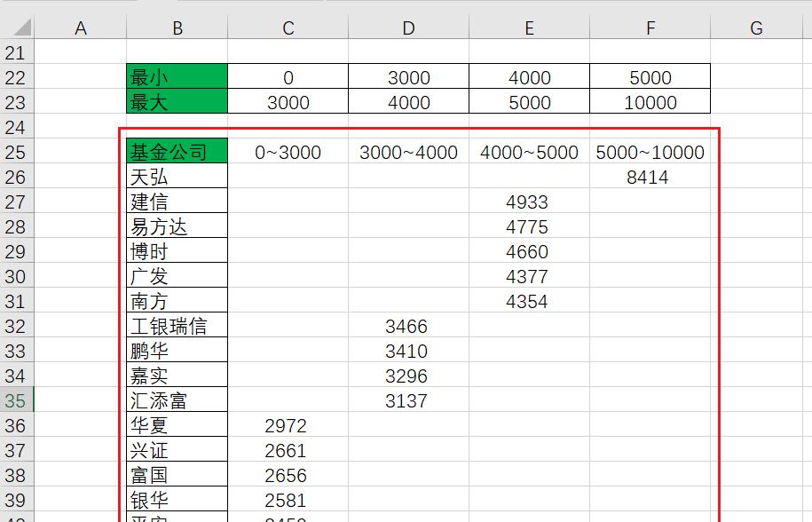Select the 南方 cell

tap(177, 300)
